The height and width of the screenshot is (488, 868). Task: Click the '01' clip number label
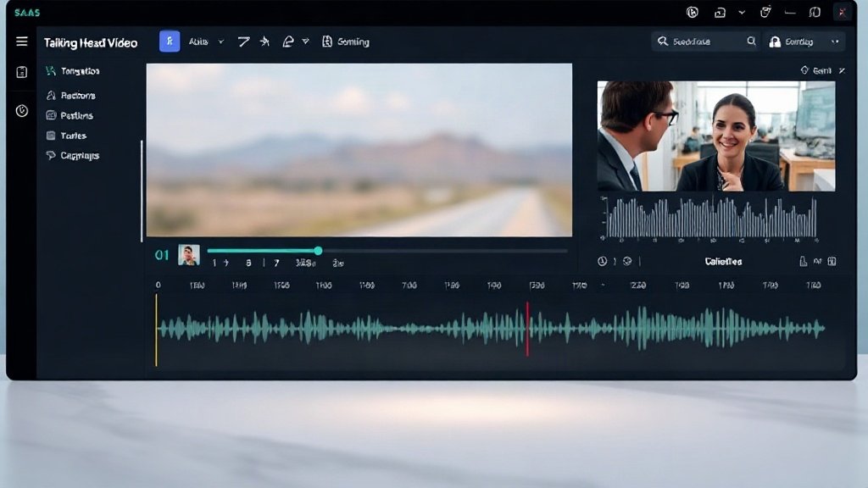(162, 255)
